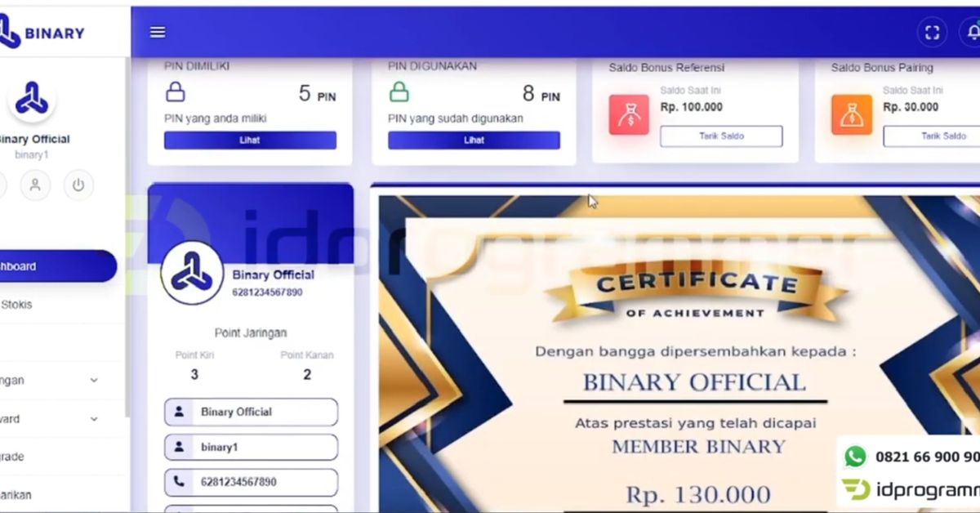The width and height of the screenshot is (980, 513).
Task: Open the hamburger menu in top bar
Action: 158,32
